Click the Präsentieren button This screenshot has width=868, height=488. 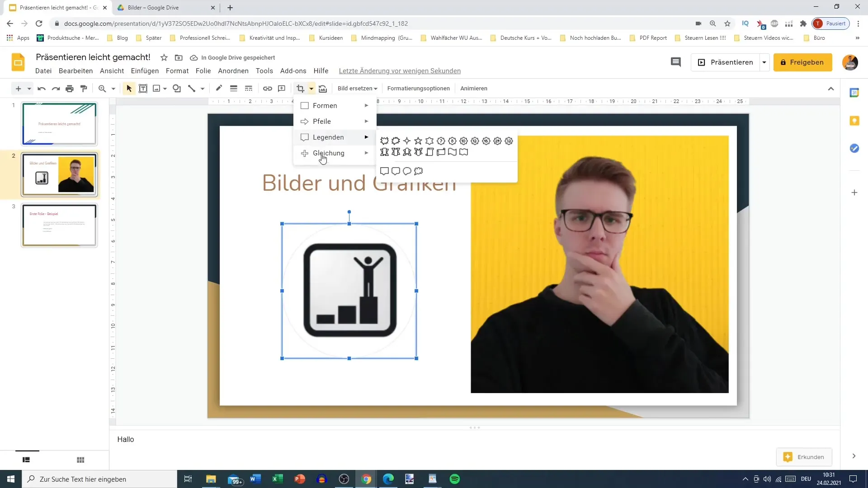tap(726, 62)
